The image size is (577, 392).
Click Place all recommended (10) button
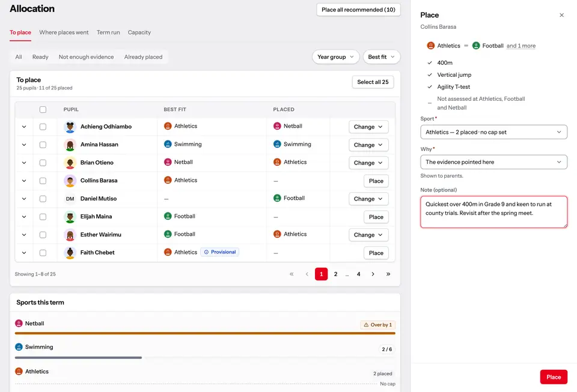(x=358, y=10)
